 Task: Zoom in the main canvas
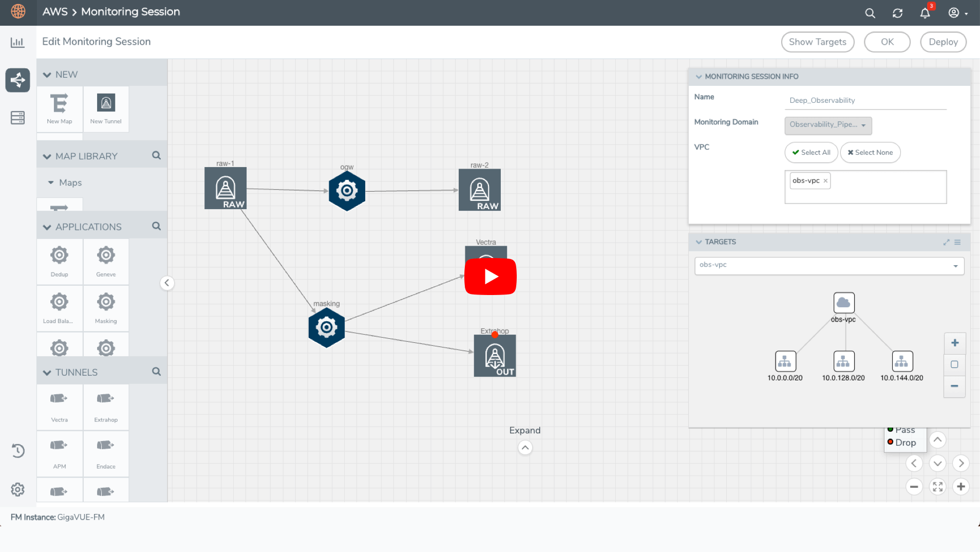pos(961,487)
